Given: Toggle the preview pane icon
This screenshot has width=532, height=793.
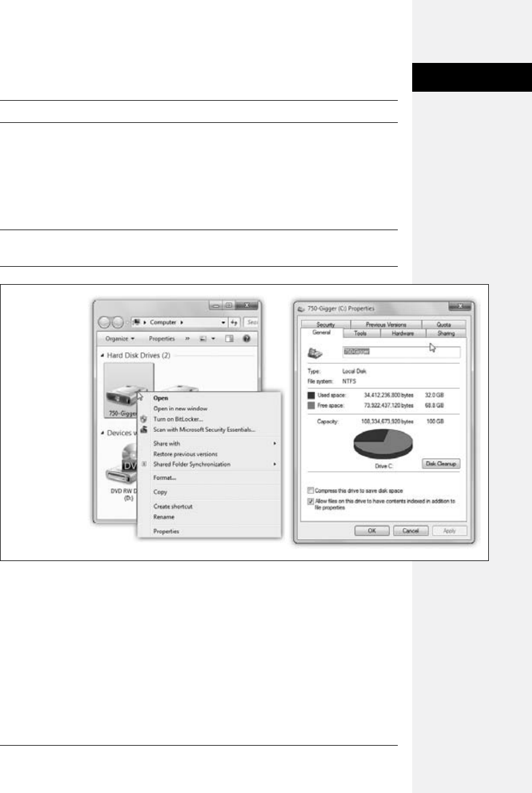Looking at the screenshot, I should 228,339.
